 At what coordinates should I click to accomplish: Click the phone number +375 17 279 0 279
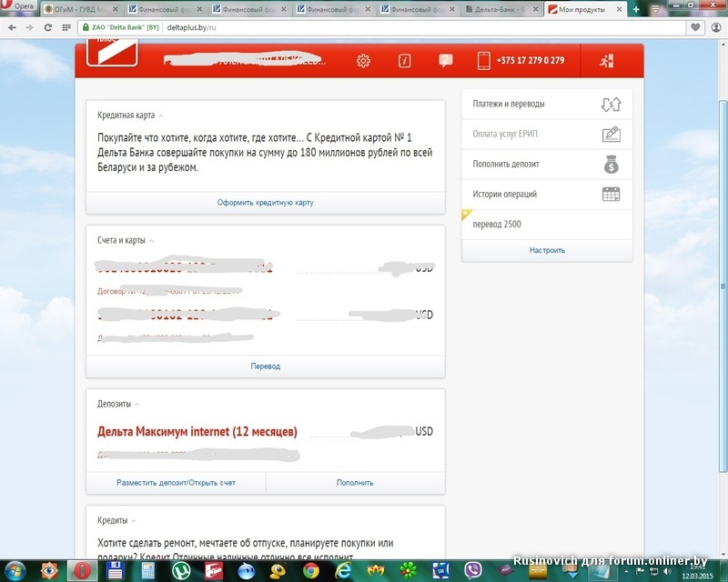tap(531, 60)
